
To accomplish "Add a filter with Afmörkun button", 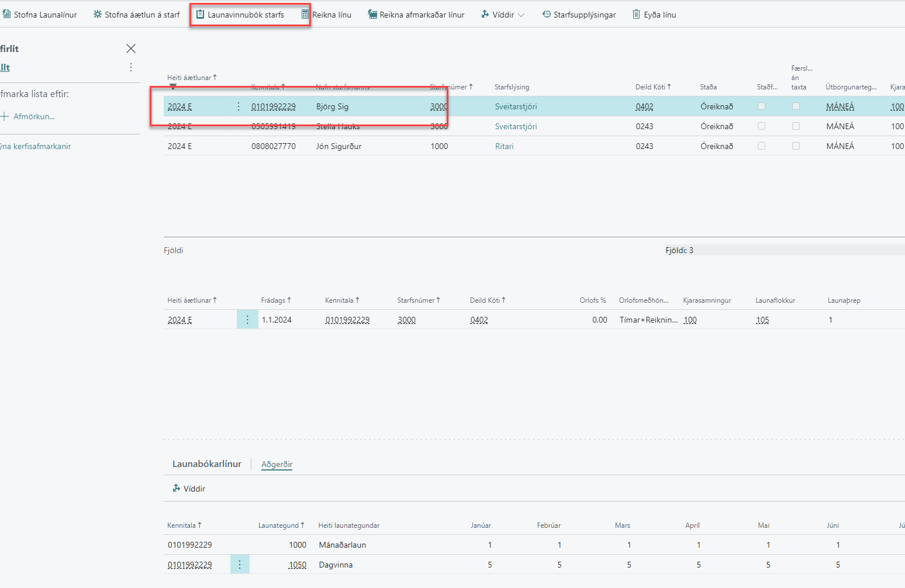I will [29, 116].
